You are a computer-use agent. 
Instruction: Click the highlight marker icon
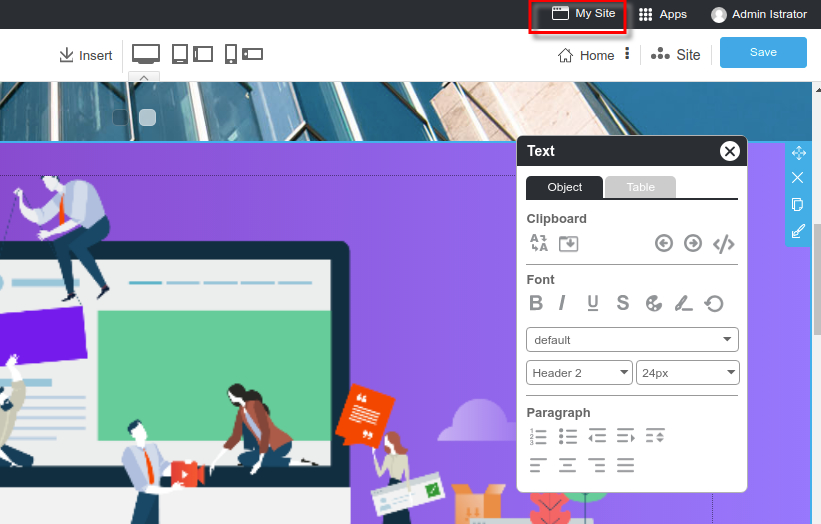click(x=683, y=303)
